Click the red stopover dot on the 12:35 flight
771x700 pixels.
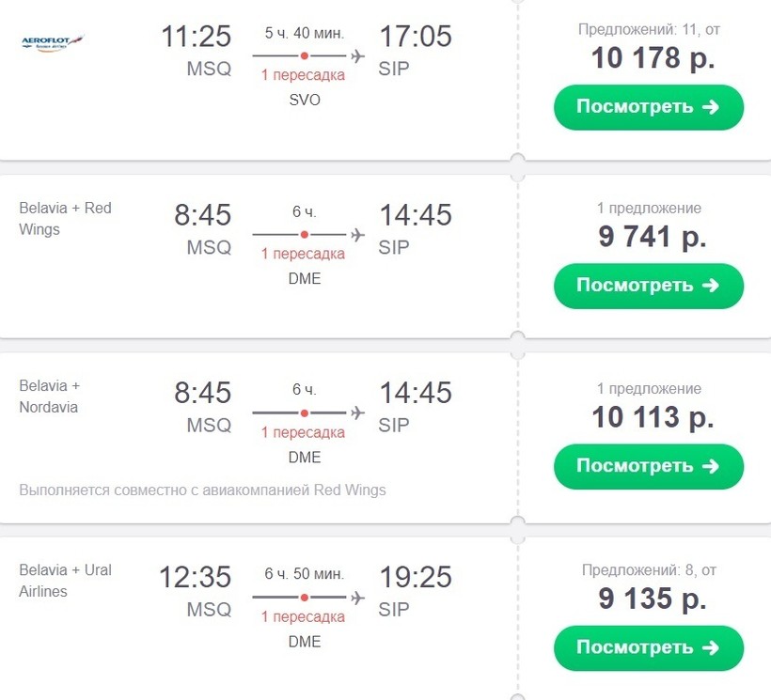pos(305,597)
